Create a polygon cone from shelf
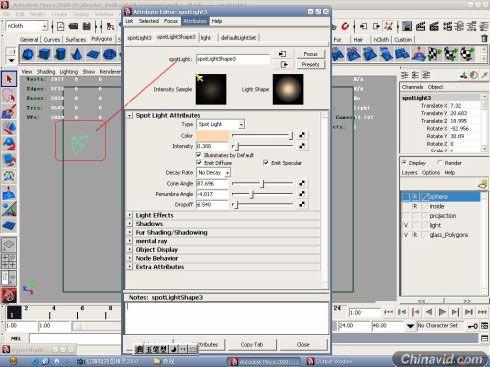Viewport: 490px width, 367px height. point(77,54)
